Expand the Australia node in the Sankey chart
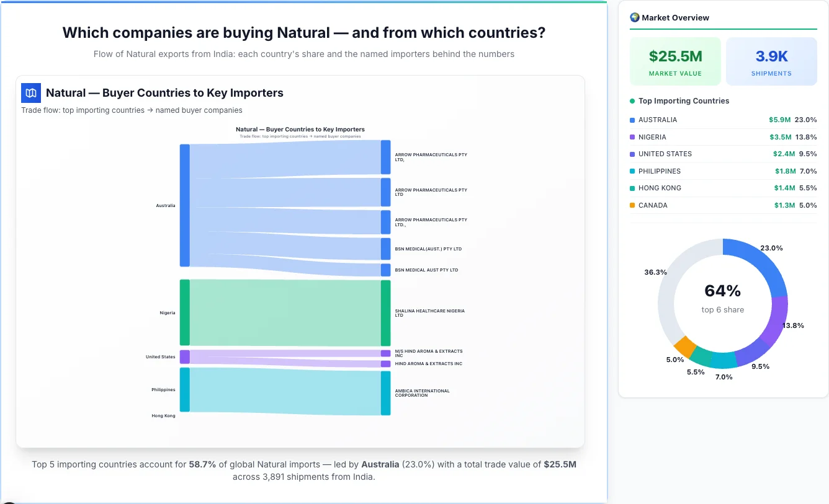829x504 pixels. 184,205
